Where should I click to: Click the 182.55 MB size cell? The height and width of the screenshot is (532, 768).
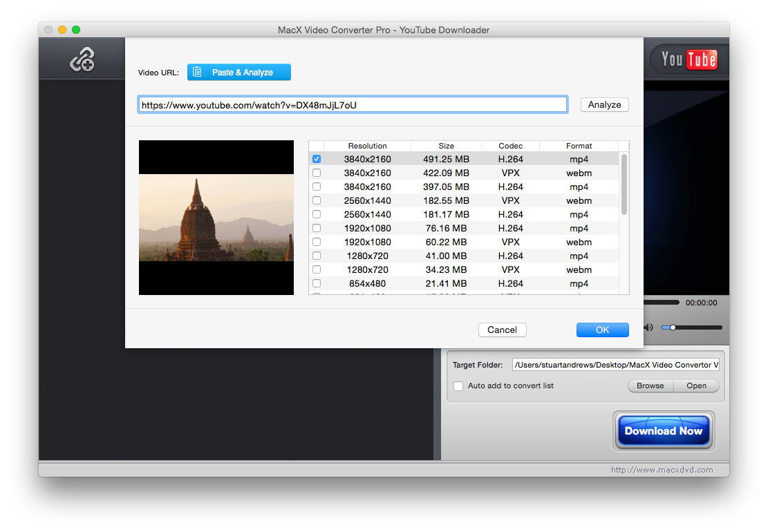[x=446, y=200]
